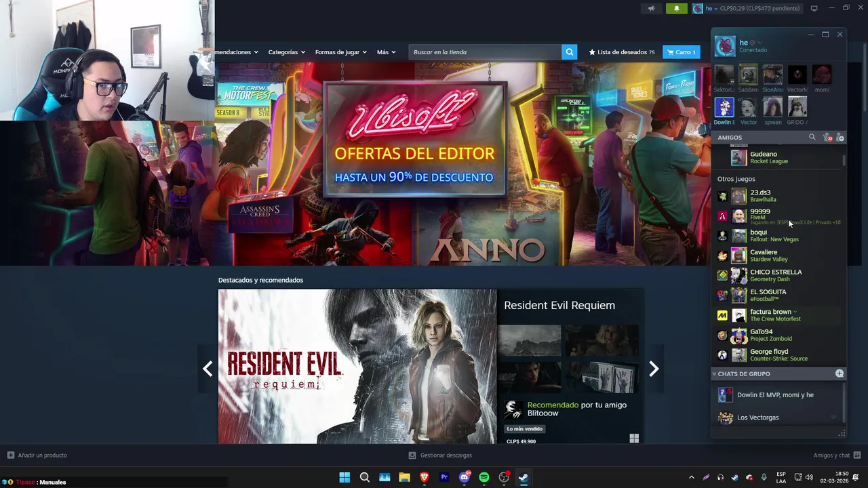Open the Windows Start button
Screen dimensions: 868x488
pos(344,477)
